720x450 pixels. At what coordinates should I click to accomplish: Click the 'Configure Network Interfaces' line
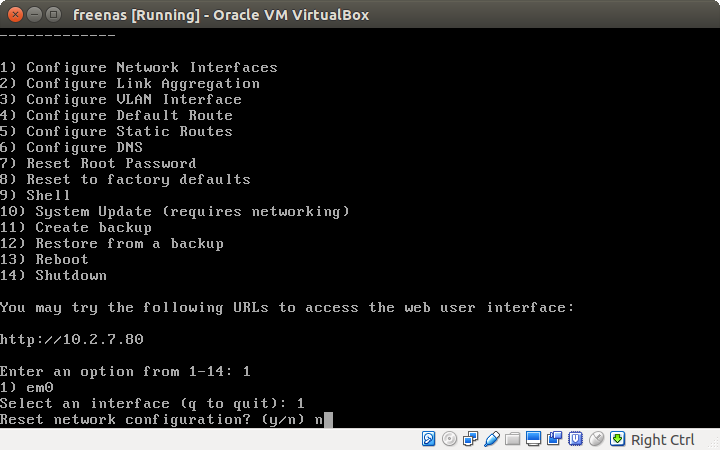(x=139, y=68)
